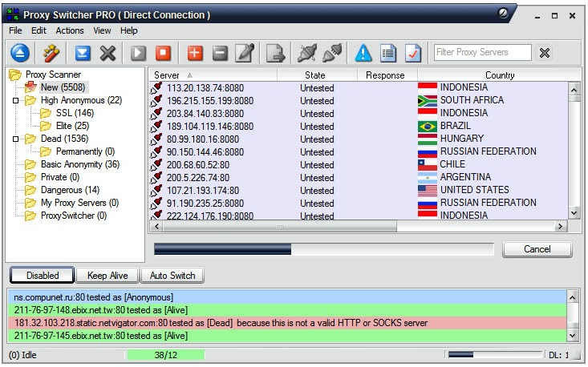Screen dimensions: 588x367
Task: Collapse the High Anonymous tree node
Action: click(x=16, y=100)
